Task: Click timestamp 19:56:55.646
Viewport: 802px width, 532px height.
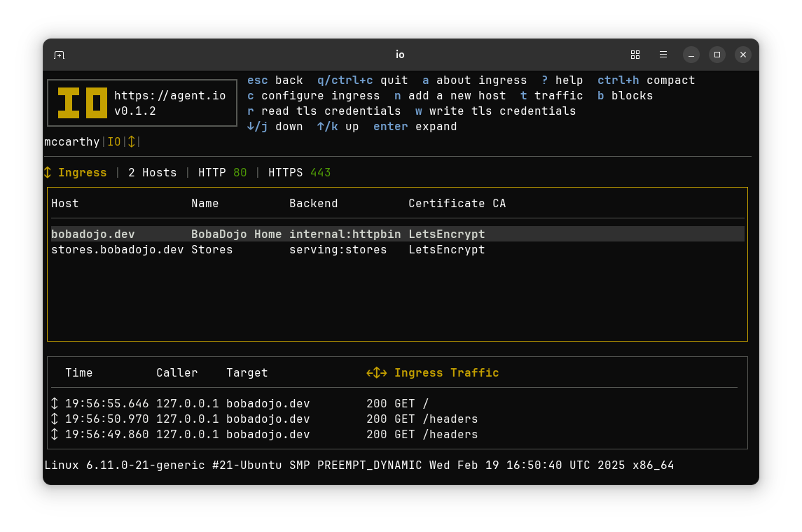Action: (107, 404)
